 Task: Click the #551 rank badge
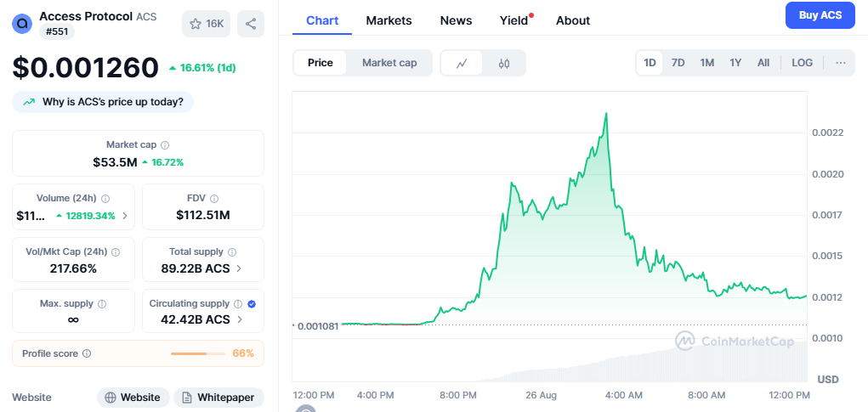(x=56, y=32)
